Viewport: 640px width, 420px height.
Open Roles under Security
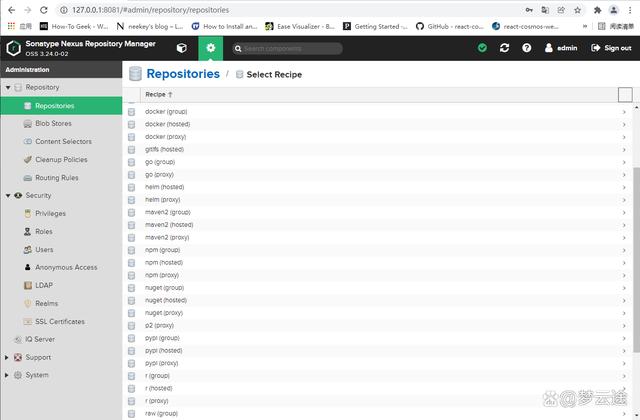pos(61,231)
